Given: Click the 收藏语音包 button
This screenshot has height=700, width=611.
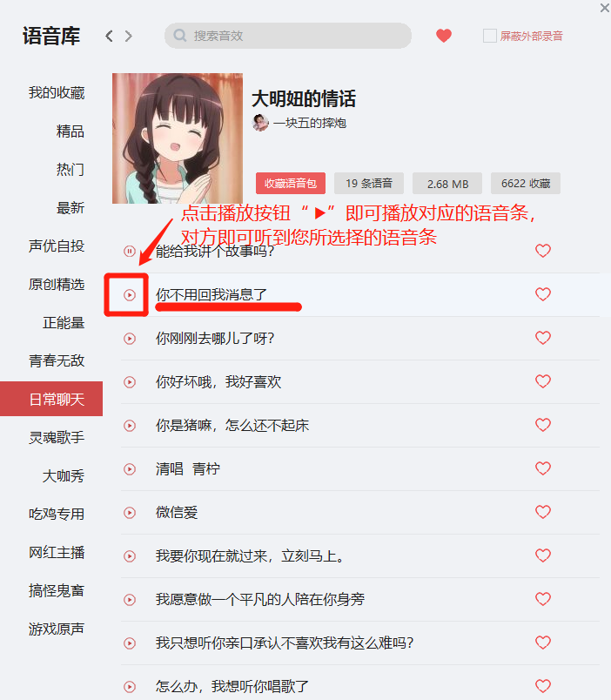Looking at the screenshot, I should pos(291,184).
